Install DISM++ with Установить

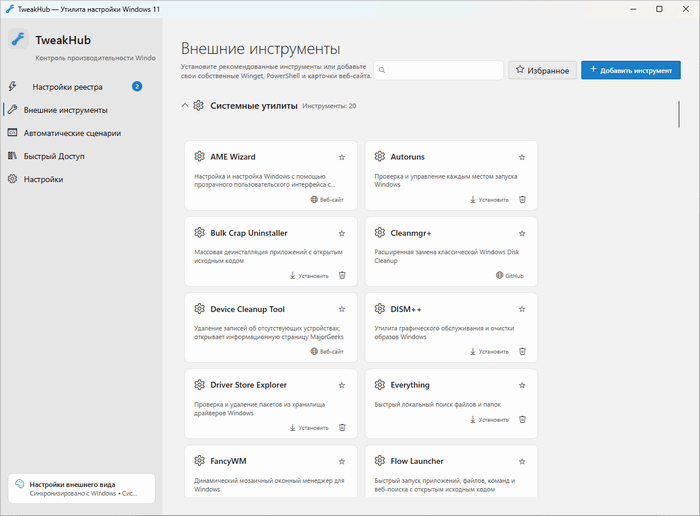pyautogui.click(x=489, y=351)
